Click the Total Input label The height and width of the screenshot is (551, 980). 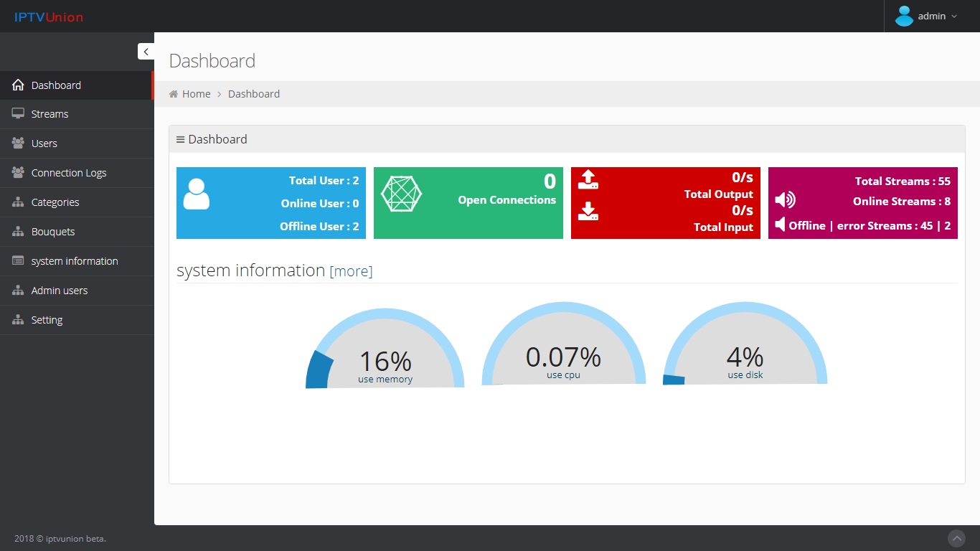tap(723, 227)
